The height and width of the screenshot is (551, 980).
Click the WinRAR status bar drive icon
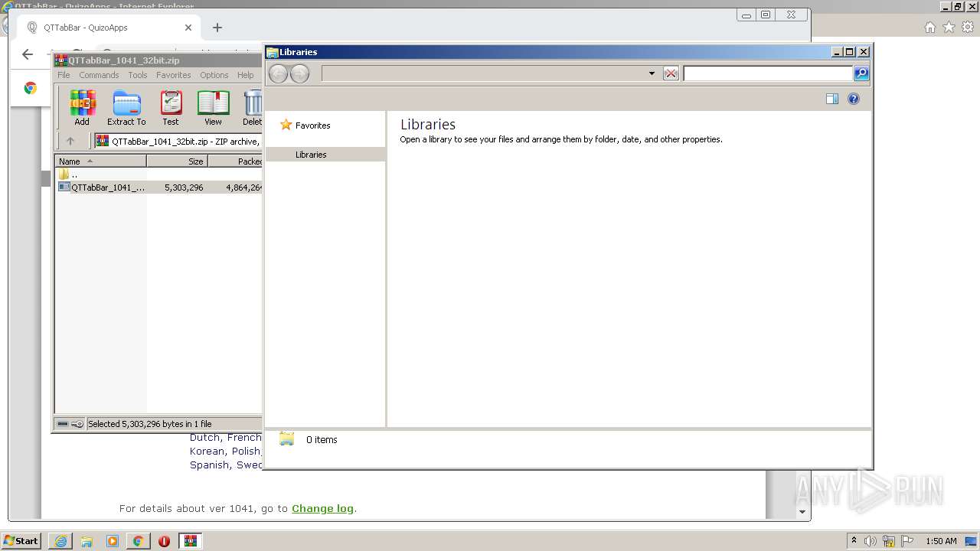[x=63, y=424]
